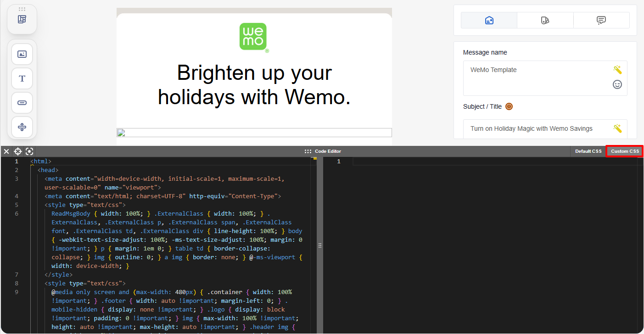Switch to the comments tab

click(x=601, y=20)
